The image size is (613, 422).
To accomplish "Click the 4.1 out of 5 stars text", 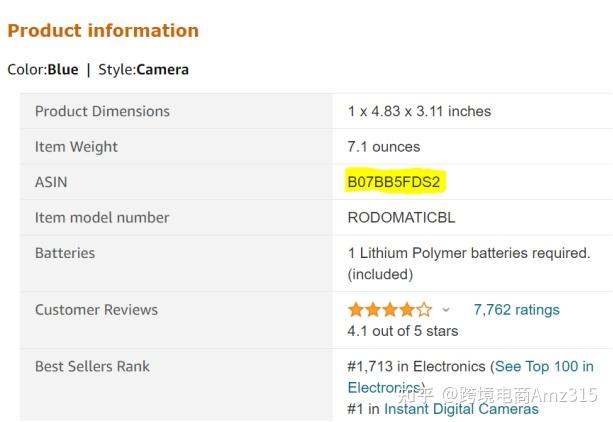I will click(403, 331).
